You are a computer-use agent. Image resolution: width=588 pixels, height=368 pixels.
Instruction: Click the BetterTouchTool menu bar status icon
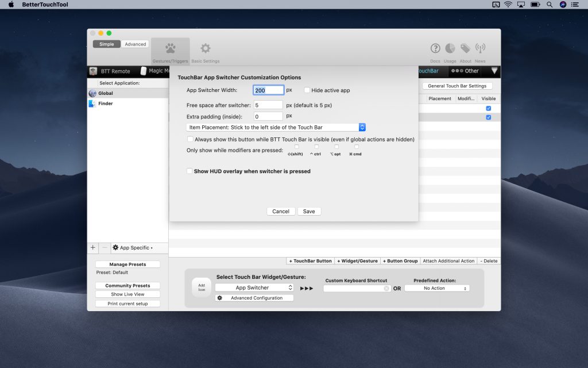(496, 5)
